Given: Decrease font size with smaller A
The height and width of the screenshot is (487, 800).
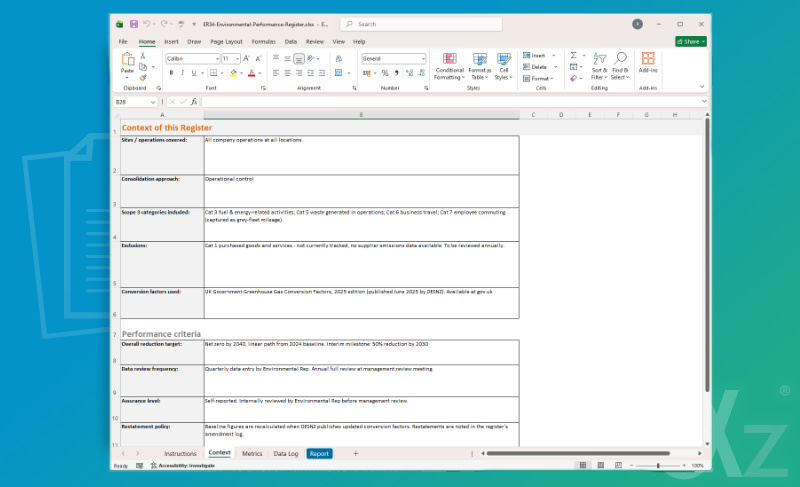Looking at the screenshot, I should pos(258,59).
